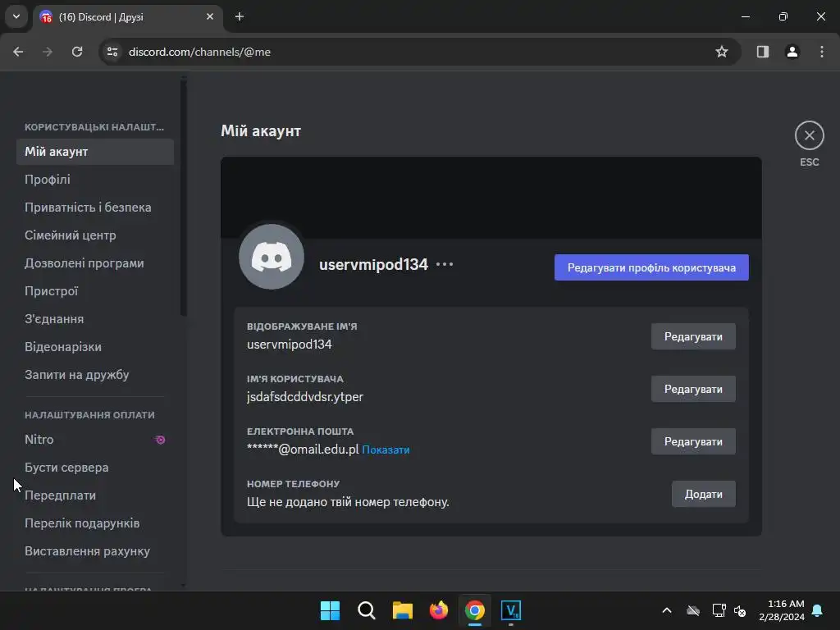The image size is (840, 630).
Task: Open Бусти сервера section
Action: coord(95,467)
